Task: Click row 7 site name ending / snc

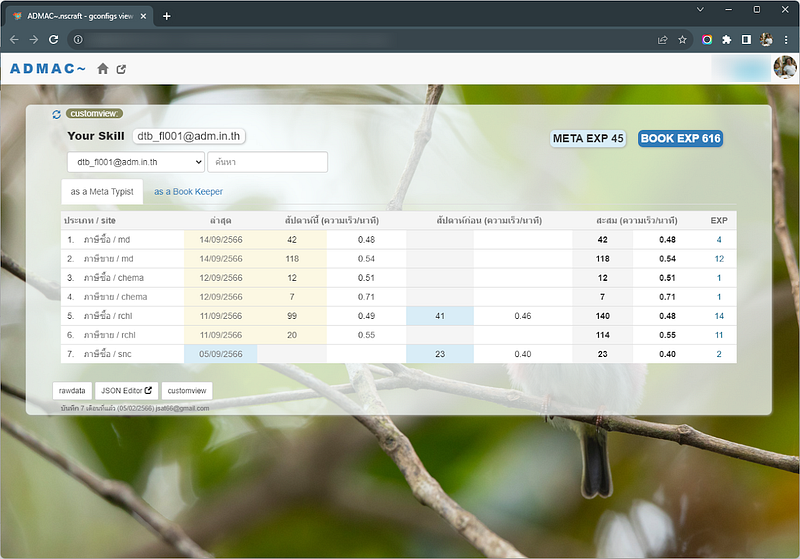Action: [108, 354]
